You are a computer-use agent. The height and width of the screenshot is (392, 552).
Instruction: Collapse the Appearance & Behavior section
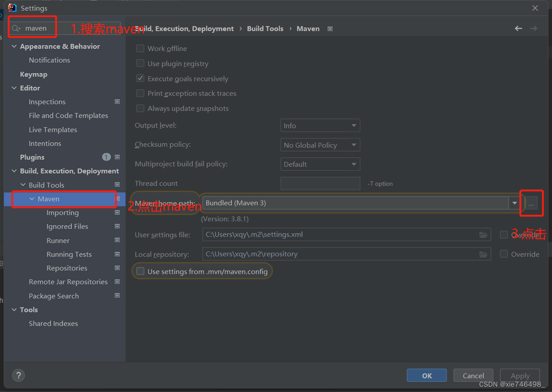tap(14, 46)
